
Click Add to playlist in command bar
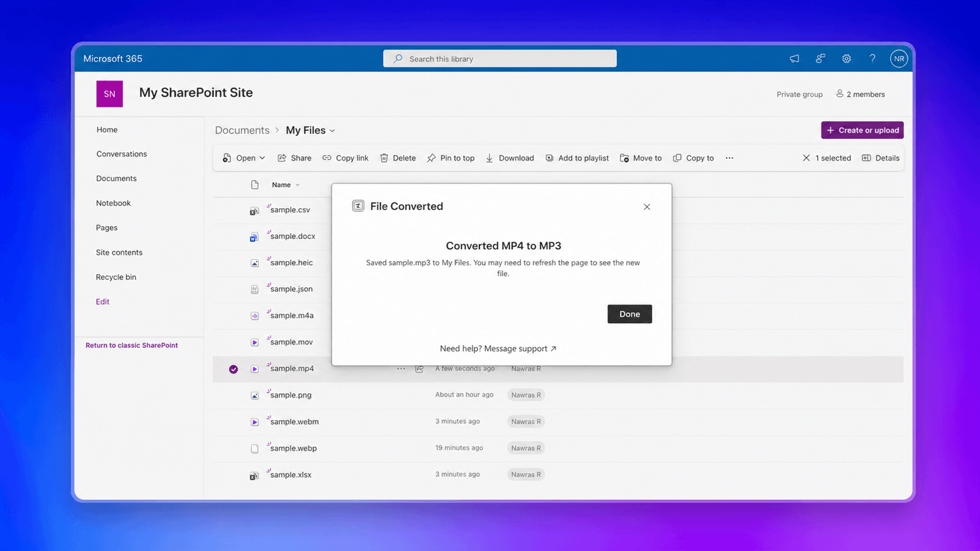(577, 158)
